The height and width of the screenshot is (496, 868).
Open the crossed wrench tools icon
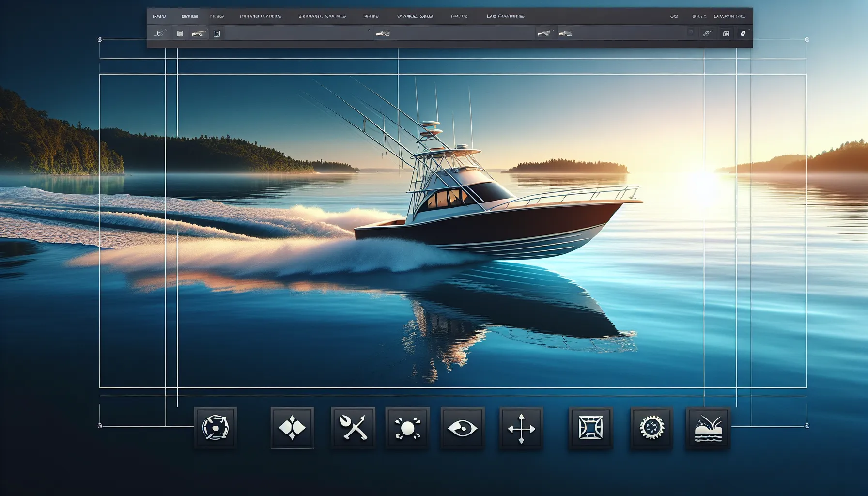coord(353,428)
